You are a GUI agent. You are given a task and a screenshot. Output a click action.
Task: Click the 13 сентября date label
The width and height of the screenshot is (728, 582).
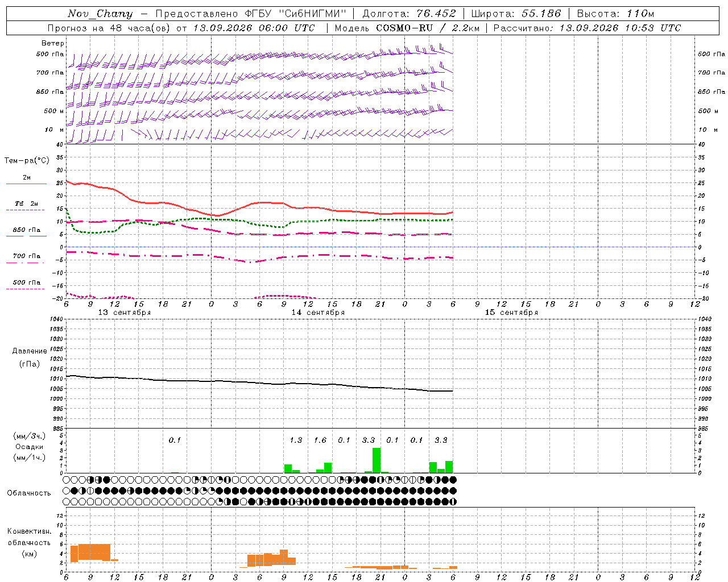coord(125,313)
